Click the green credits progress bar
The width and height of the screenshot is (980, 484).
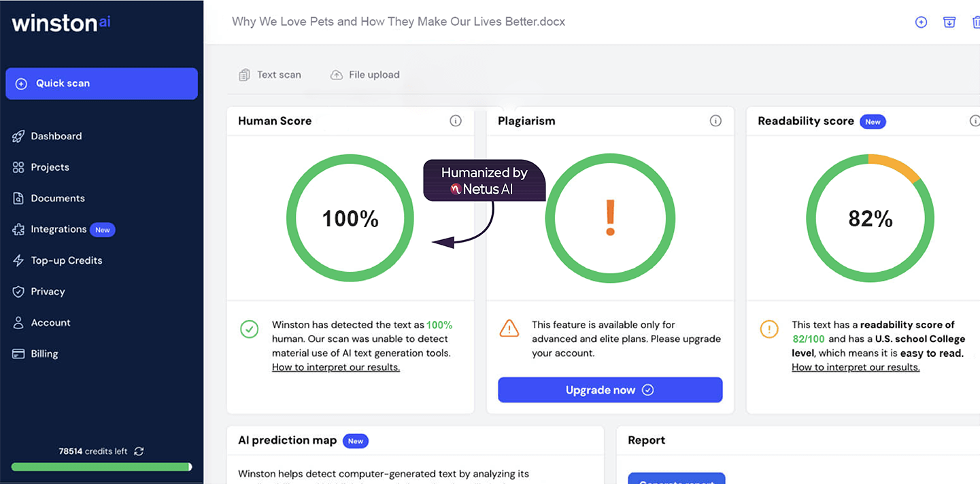tap(101, 467)
